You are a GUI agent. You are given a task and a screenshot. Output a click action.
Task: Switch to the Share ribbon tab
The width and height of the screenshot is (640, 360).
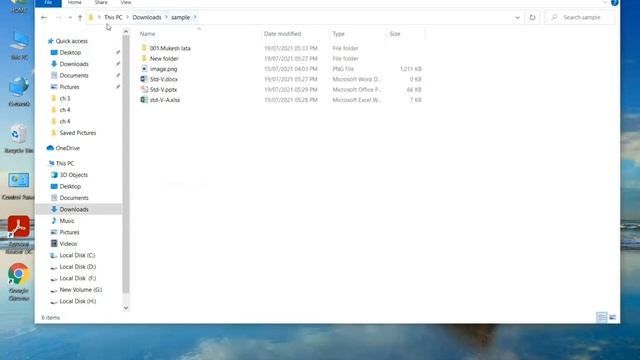click(101, 3)
